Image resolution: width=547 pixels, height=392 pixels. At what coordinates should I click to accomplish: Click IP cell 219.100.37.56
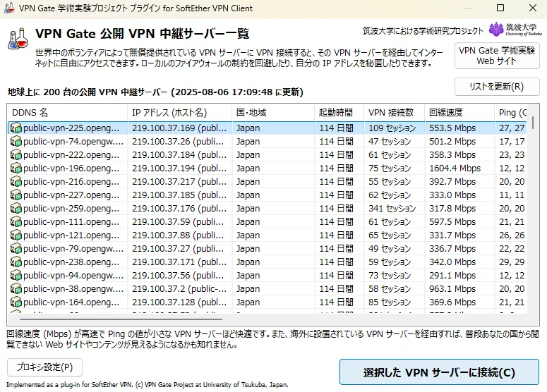178,276
